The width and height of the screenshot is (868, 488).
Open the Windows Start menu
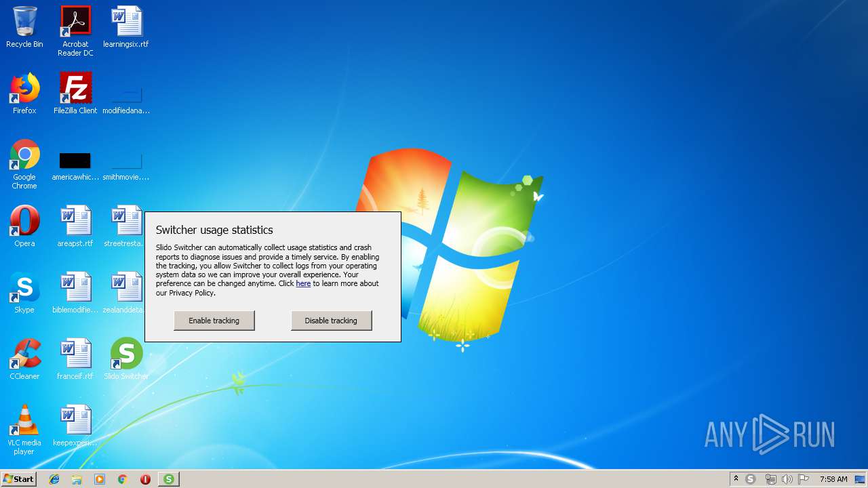pos(18,479)
